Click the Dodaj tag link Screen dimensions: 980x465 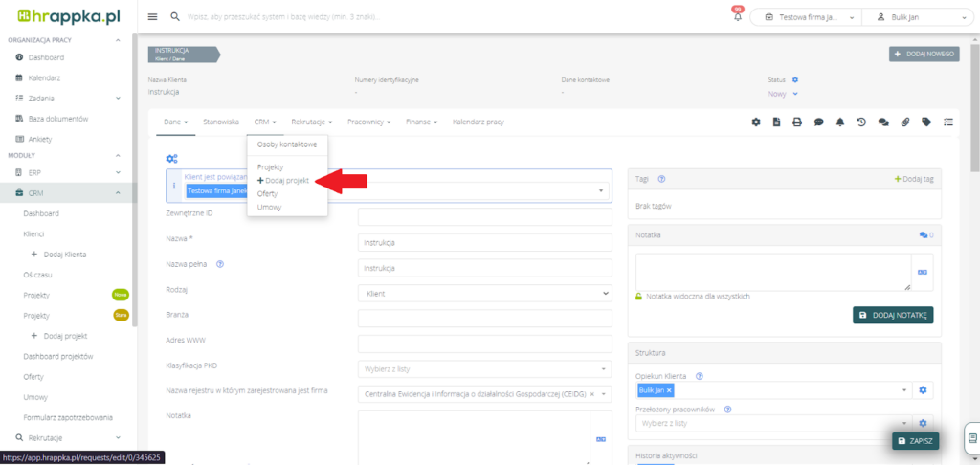(915, 179)
